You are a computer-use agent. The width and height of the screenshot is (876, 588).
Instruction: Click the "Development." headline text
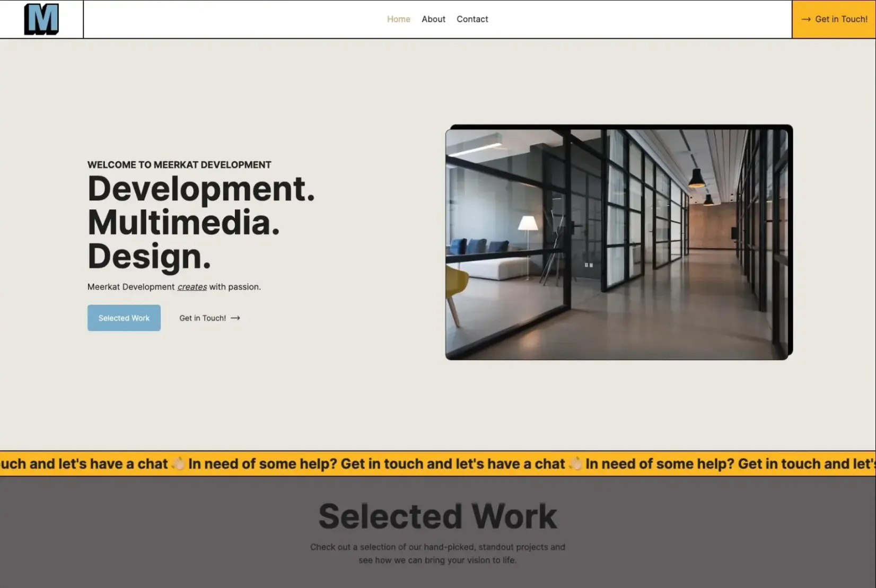point(201,189)
